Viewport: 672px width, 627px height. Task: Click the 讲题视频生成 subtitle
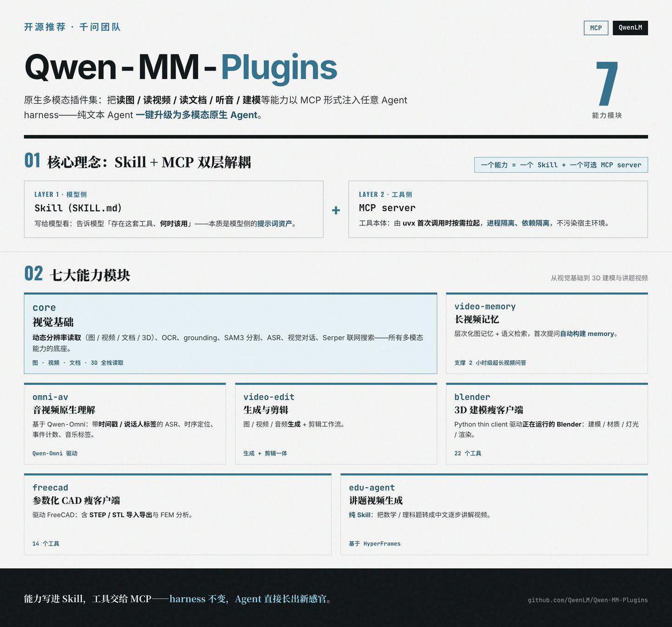click(376, 500)
